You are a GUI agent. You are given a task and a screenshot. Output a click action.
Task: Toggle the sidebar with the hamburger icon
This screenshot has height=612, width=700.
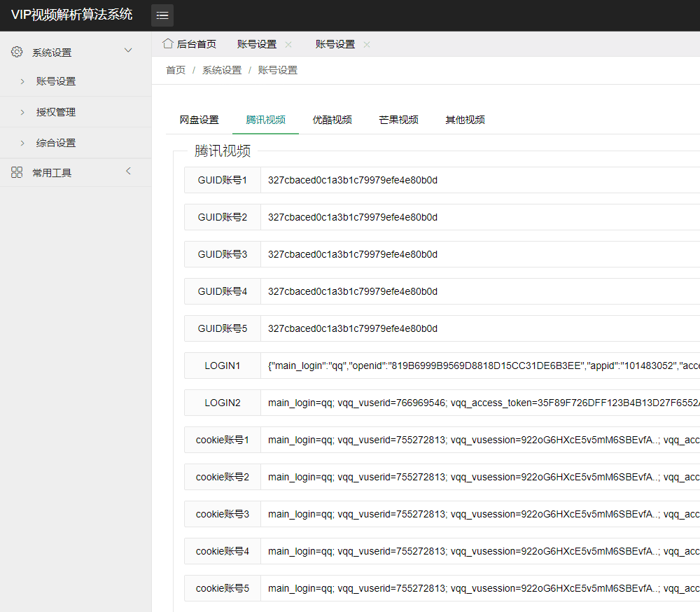(162, 15)
